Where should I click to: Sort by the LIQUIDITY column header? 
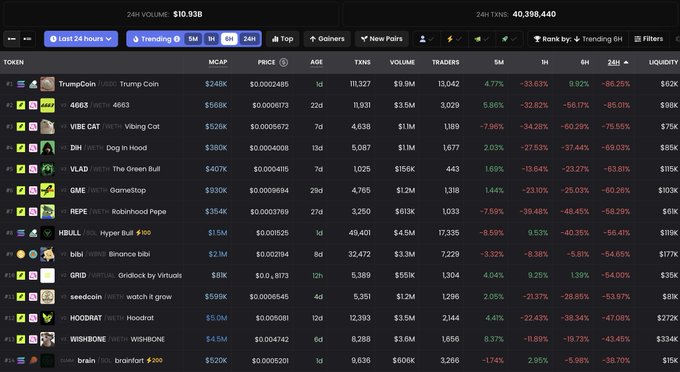pos(663,62)
